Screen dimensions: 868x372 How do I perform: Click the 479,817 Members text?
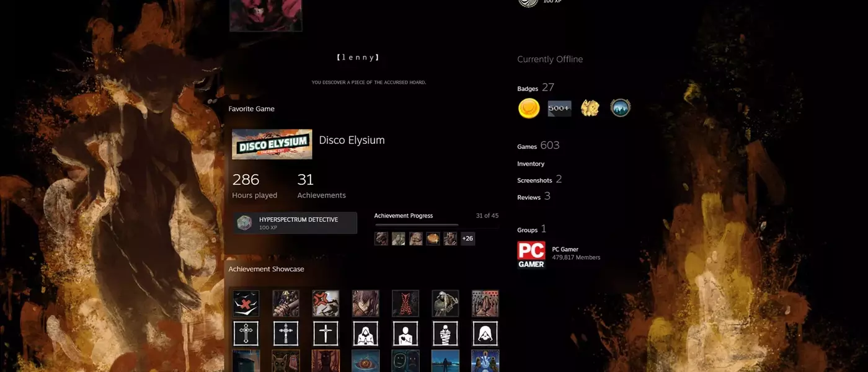click(x=576, y=257)
